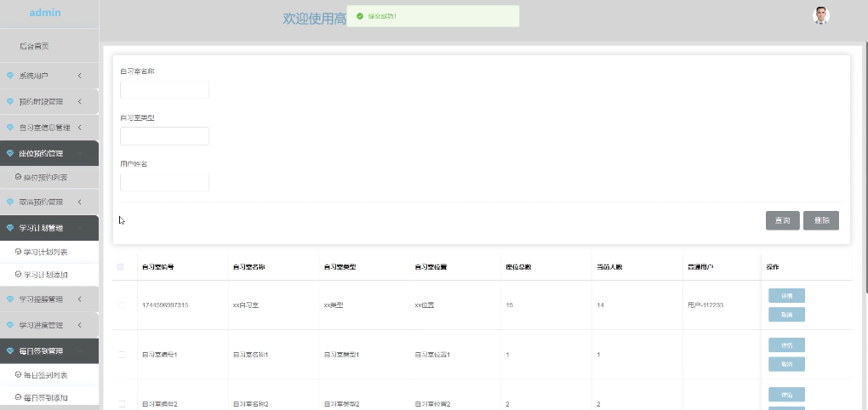Open the user avatar in the header

click(x=821, y=15)
